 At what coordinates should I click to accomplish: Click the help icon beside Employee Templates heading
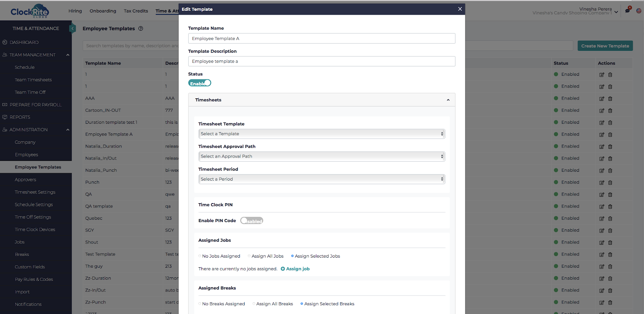(141, 29)
